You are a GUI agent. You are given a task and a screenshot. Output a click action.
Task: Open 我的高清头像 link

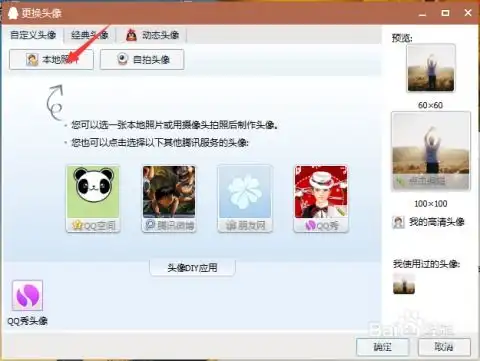click(428, 222)
